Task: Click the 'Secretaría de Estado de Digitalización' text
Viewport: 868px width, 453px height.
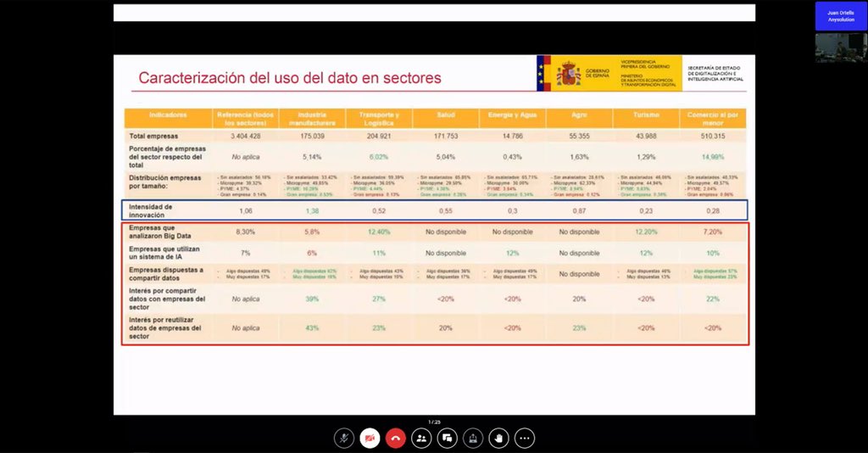Action: [715, 73]
